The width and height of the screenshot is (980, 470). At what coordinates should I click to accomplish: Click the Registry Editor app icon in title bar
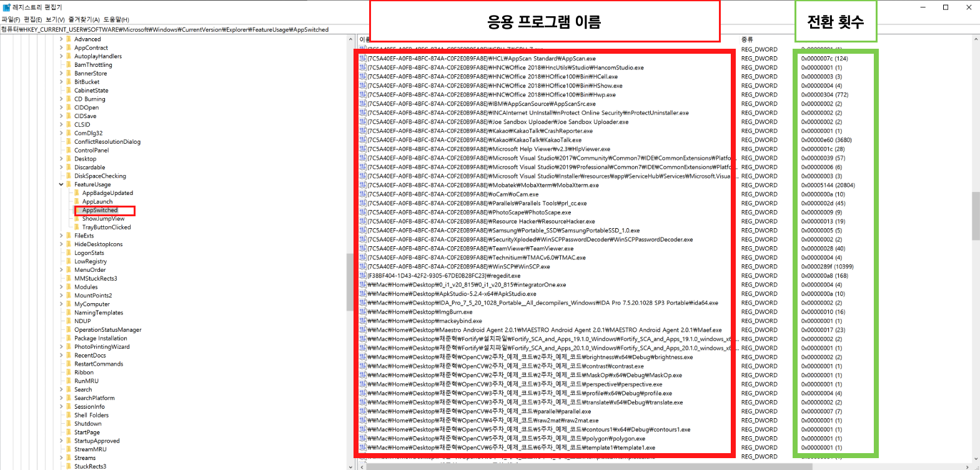pyautogui.click(x=6, y=7)
